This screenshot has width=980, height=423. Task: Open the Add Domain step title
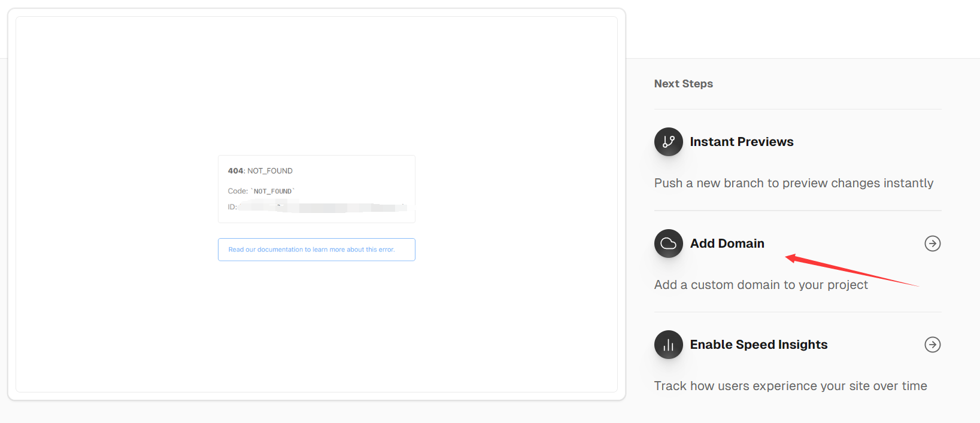(727, 244)
